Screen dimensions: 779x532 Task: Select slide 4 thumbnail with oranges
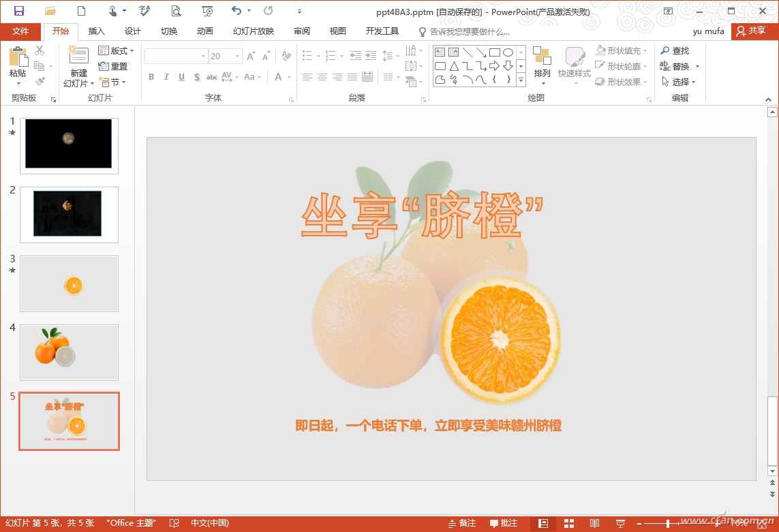pyautogui.click(x=69, y=352)
